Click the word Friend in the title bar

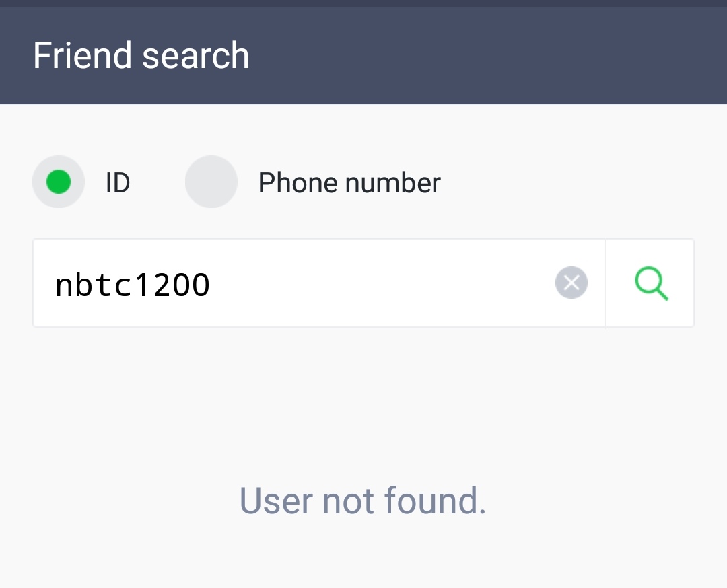[x=83, y=56]
